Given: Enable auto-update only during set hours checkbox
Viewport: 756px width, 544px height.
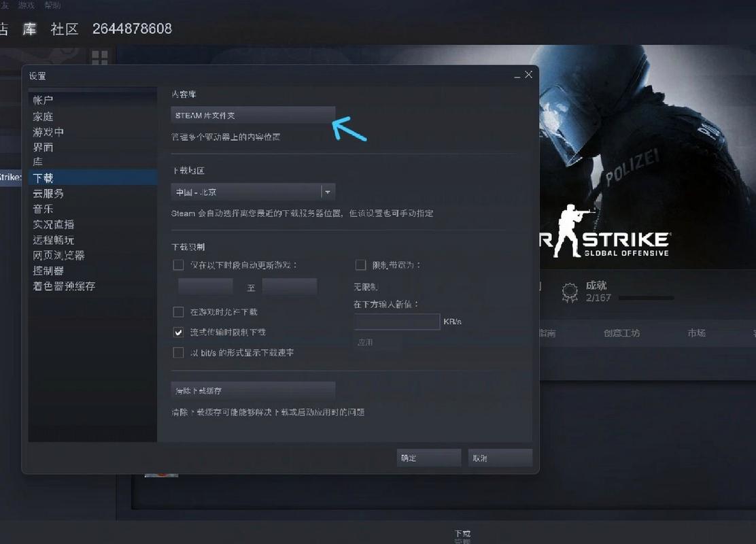Looking at the screenshot, I should [178, 265].
